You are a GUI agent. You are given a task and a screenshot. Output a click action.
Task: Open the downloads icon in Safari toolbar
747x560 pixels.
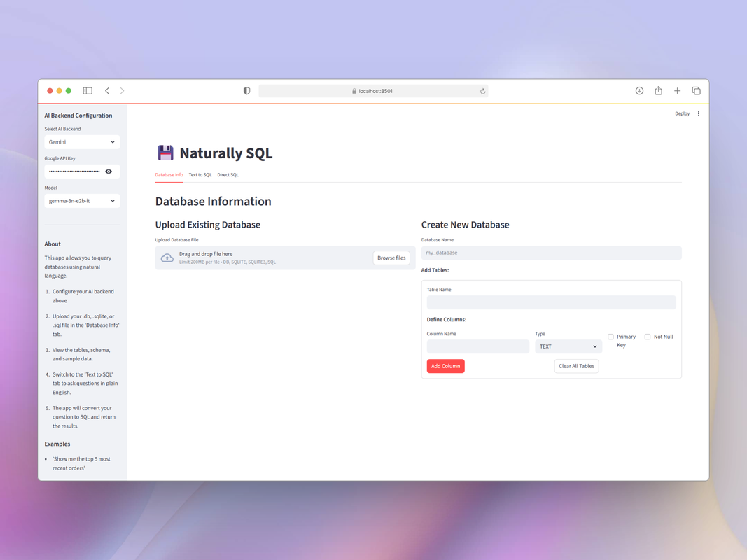coord(639,90)
